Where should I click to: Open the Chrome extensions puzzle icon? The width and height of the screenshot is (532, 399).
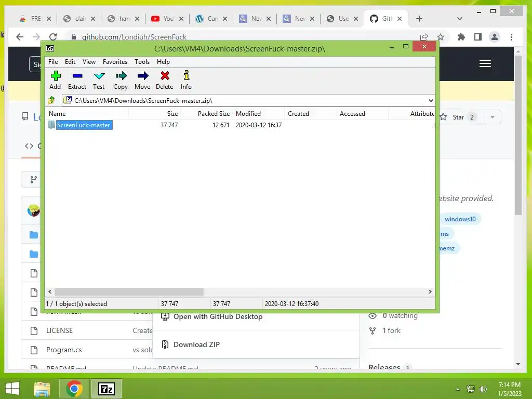tap(461, 37)
